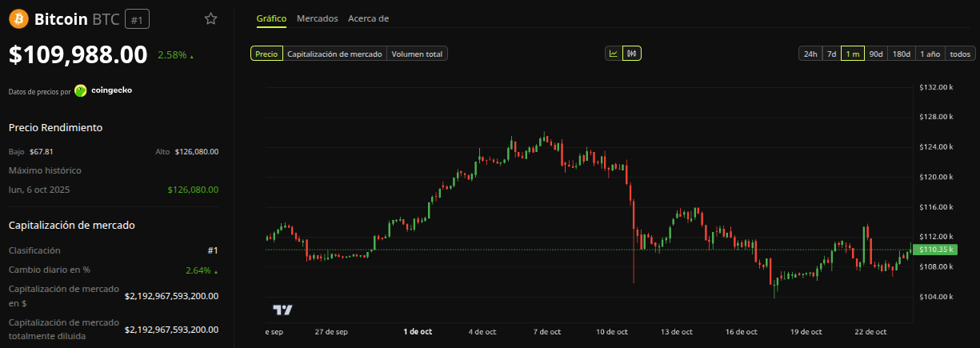The width and height of the screenshot is (980, 348).
Task: Click the Máximo histórico label
Action: [45, 170]
